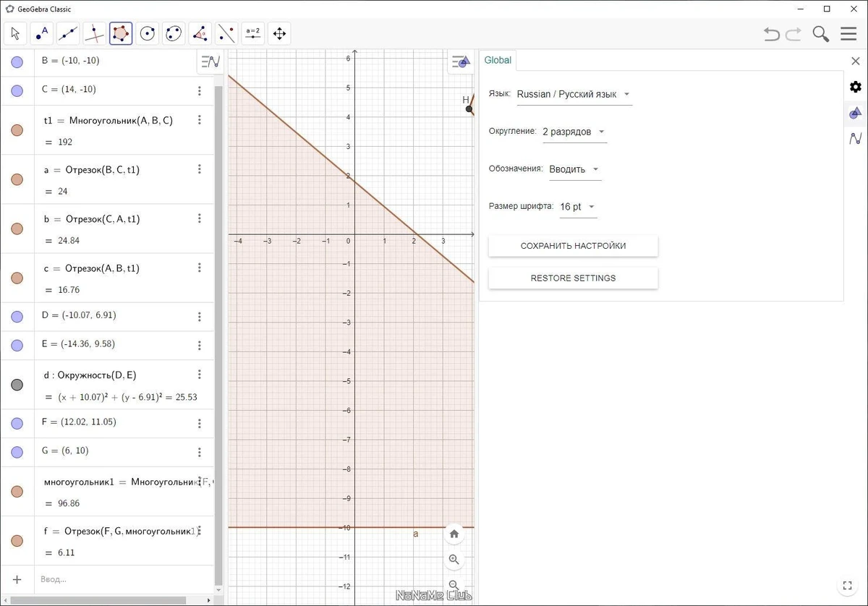
Task: Reset graphics view with home button
Action: coord(454,534)
